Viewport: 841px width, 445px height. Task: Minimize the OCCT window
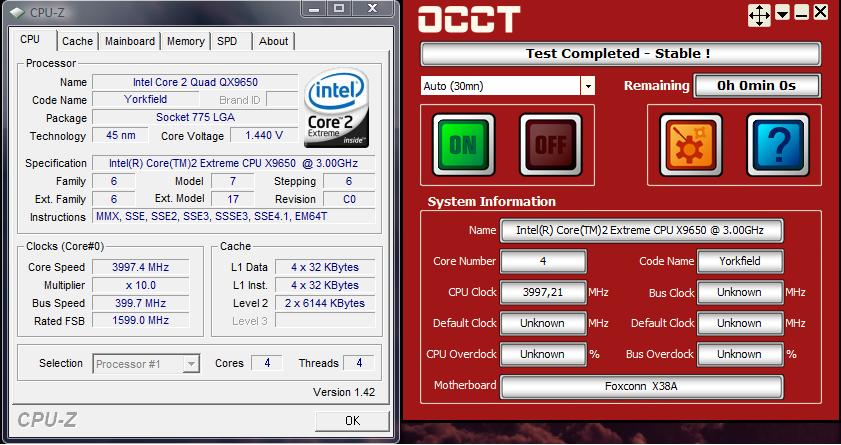point(802,13)
